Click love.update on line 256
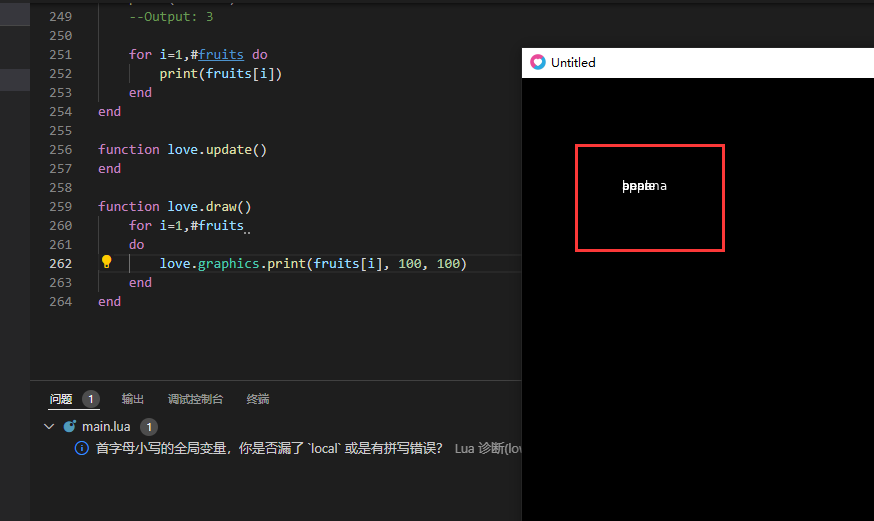Image resolution: width=874 pixels, height=521 pixels. (x=217, y=150)
